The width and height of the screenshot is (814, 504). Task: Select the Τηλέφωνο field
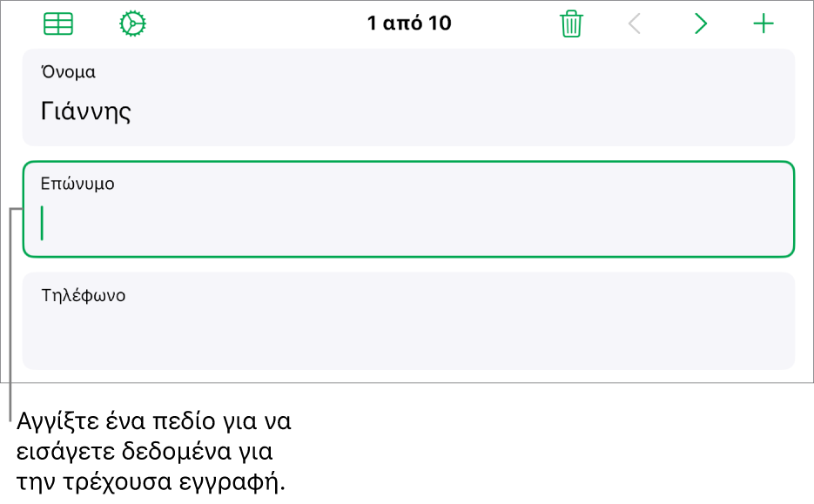[408, 321]
